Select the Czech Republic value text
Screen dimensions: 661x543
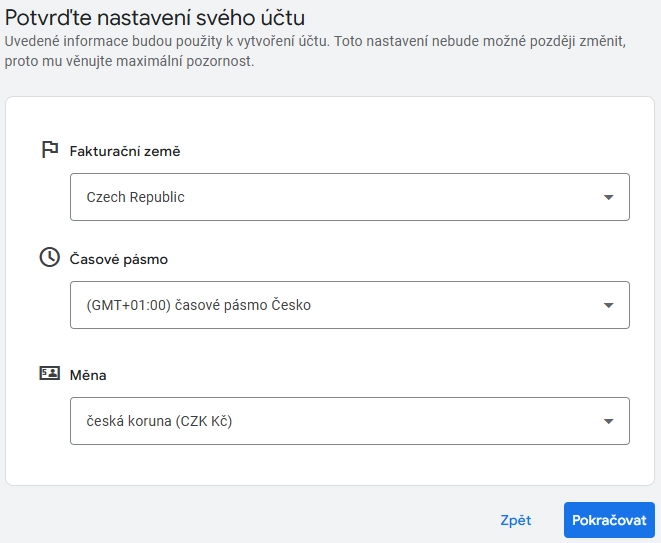[135, 197]
